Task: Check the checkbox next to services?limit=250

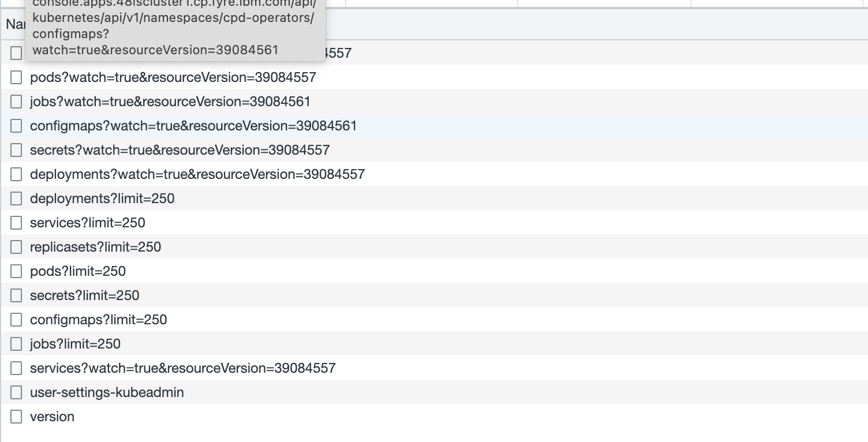Action: click(x=16, y=222)
